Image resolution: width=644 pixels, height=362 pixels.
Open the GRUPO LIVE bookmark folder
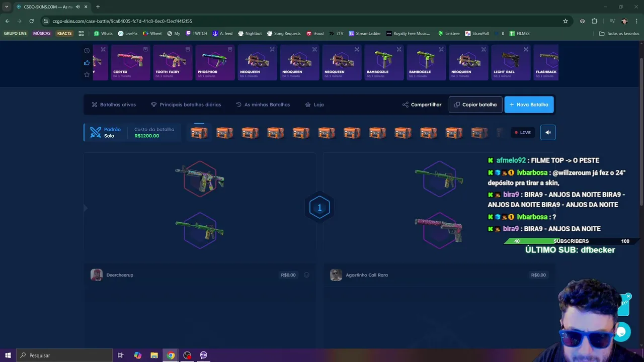(15, 34)
